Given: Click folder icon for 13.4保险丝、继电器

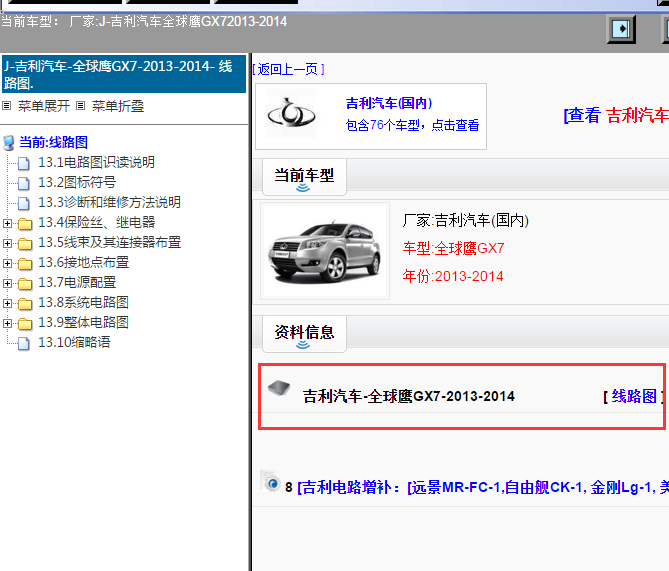Looking at the screenshot, I should coord(25,224).
